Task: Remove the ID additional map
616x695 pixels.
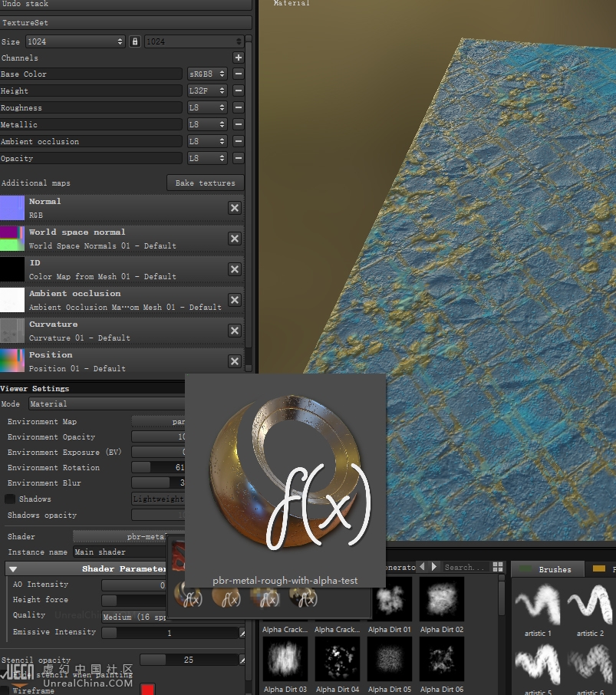Action: pyautogui.click(x=235, y=269)
